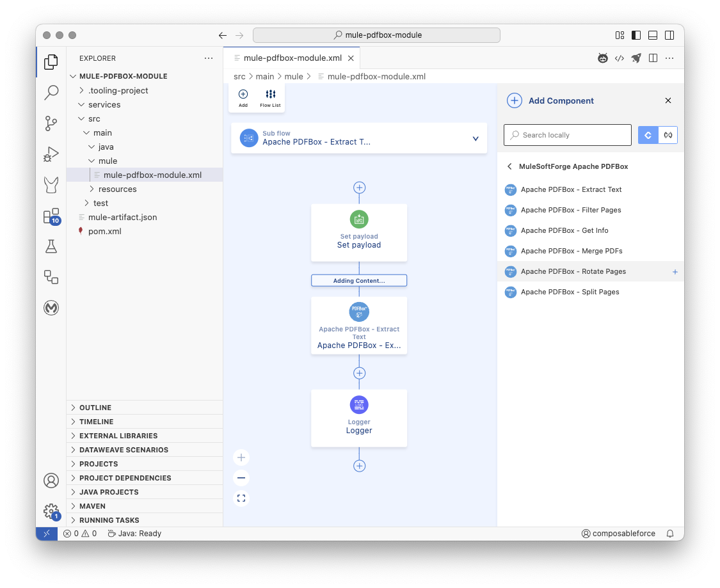Show XML source code view icon
The image size is (720, 588).
(620, 58)
